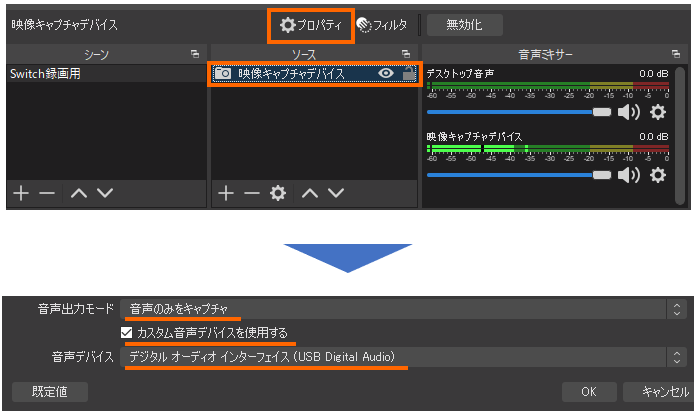Click the デスクトップ音声 level meter
The height and width of the screenshot is (414, 698).
coord(548,85)
